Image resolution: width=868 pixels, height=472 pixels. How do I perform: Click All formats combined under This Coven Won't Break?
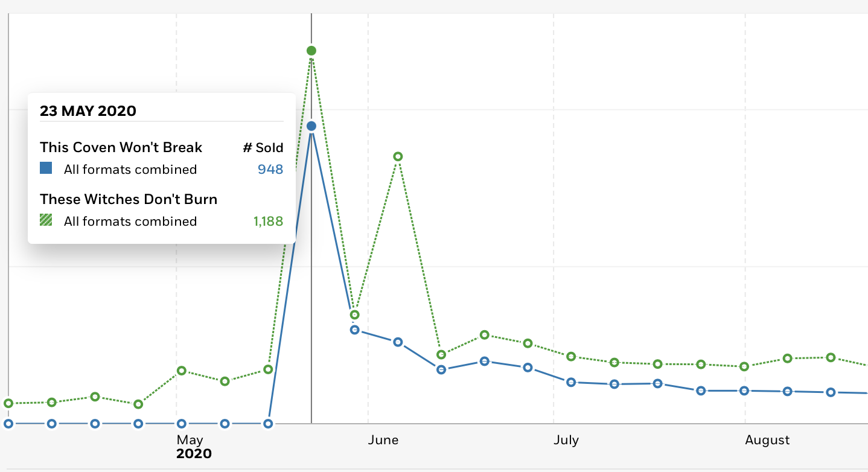[x=130, y=170]
